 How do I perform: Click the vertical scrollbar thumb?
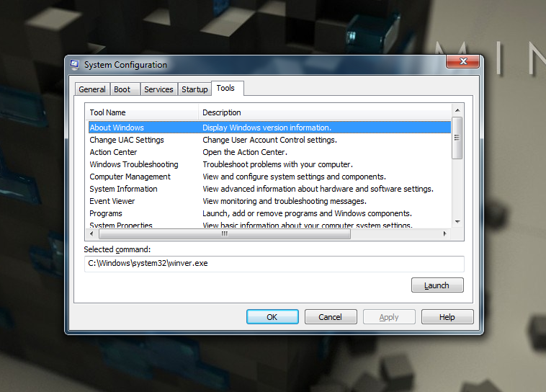click(x=457, y=138)
